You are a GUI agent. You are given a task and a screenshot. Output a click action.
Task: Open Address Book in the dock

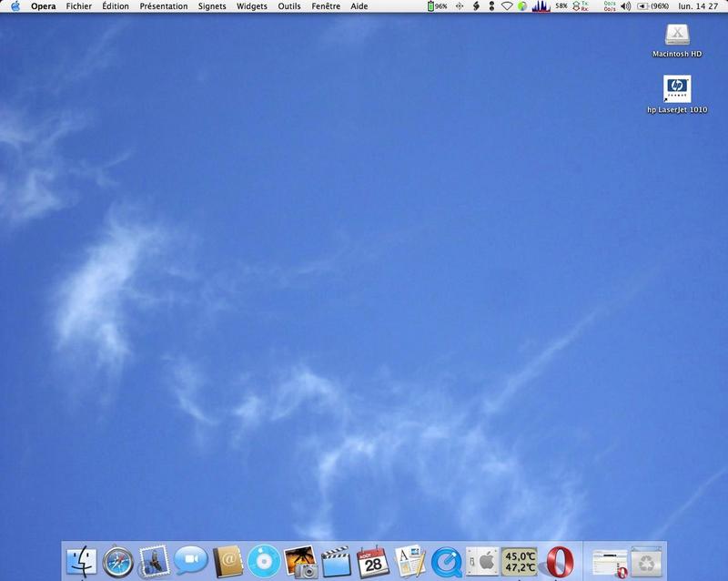coord(227,561)
